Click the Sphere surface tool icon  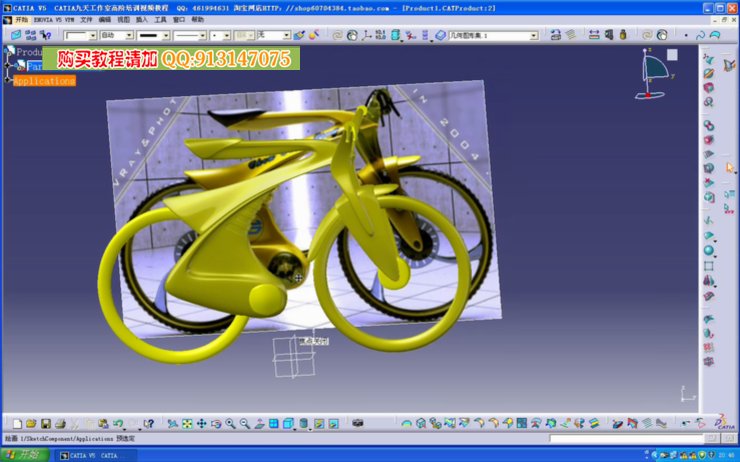[x=709, y=250]
